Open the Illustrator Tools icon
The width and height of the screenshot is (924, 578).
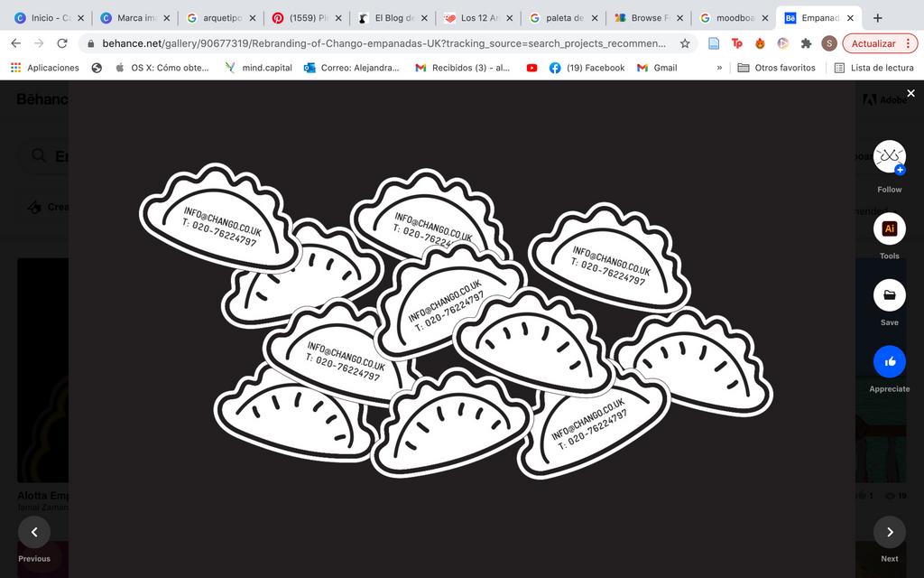click(889, 228)
